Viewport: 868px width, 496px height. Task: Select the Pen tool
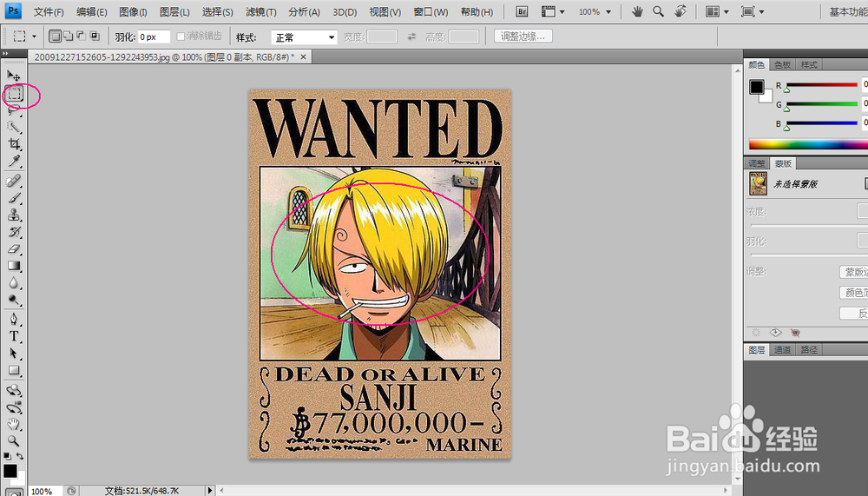point(14,319)
